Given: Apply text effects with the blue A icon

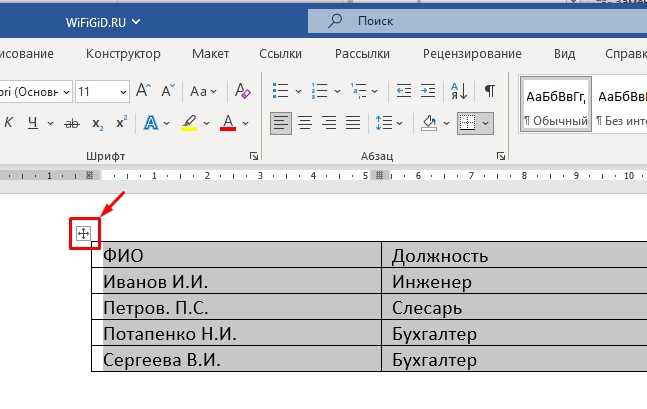Looking at the screenshot, I should tap(151, 123).
